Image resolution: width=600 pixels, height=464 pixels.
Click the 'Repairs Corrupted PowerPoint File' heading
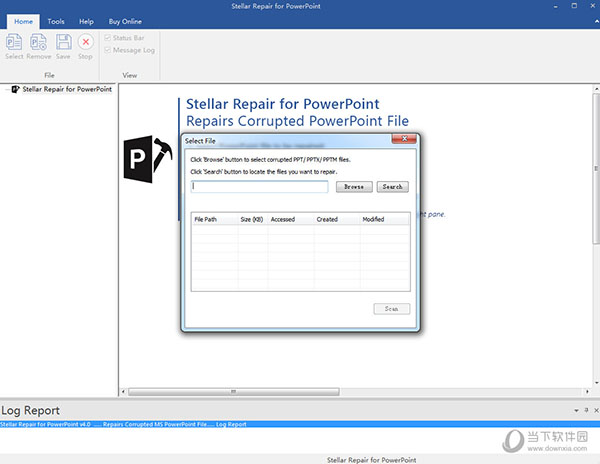(x=297, y=121)
